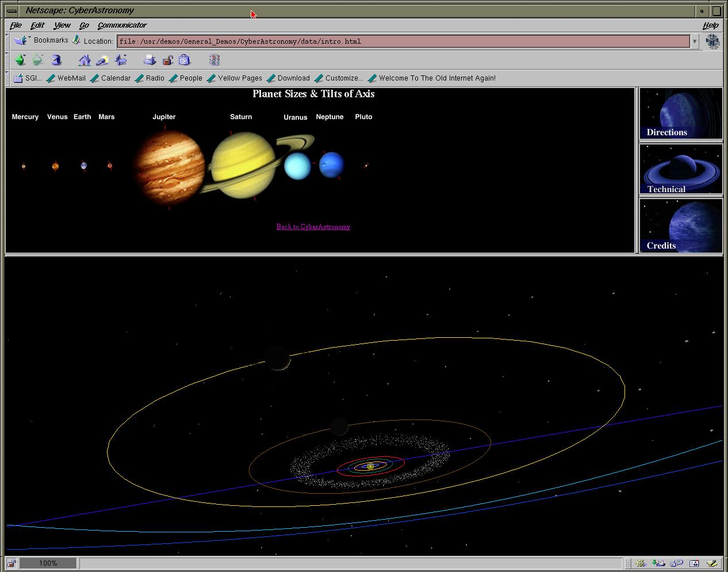Image resolution: width=728 pixels, height=572 pixels.
Task: Open the Bookmarks quickfile icon
Action: pyautogui.click(x=22, y=40)
